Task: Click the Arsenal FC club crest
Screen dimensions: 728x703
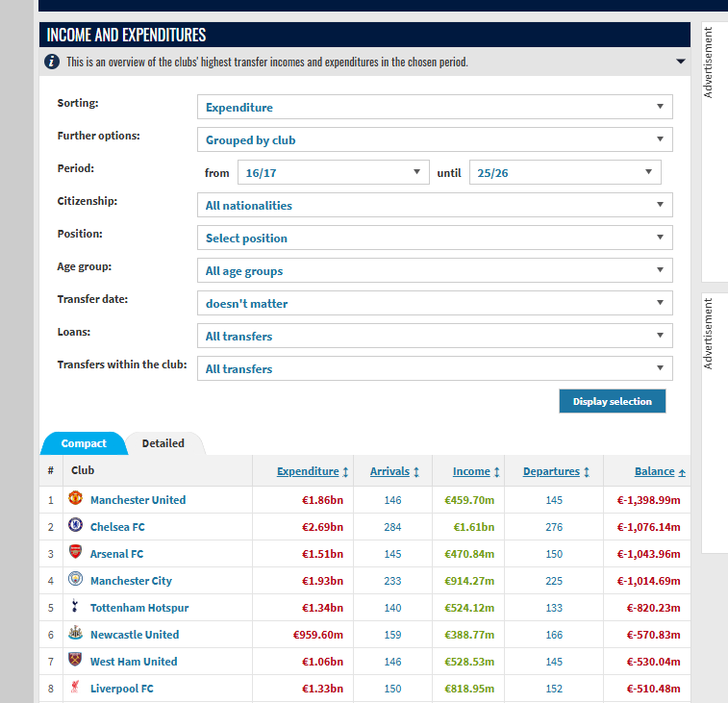Action: point(75,552)
